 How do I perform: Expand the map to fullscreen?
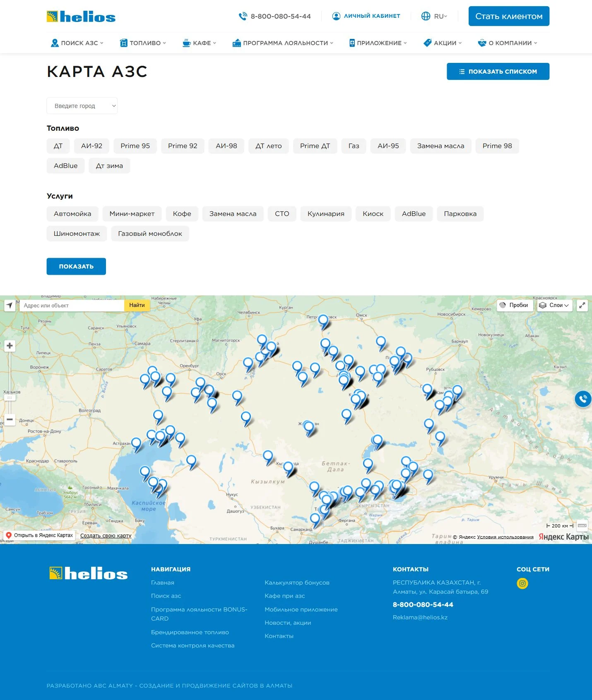(x=582, y=305)
